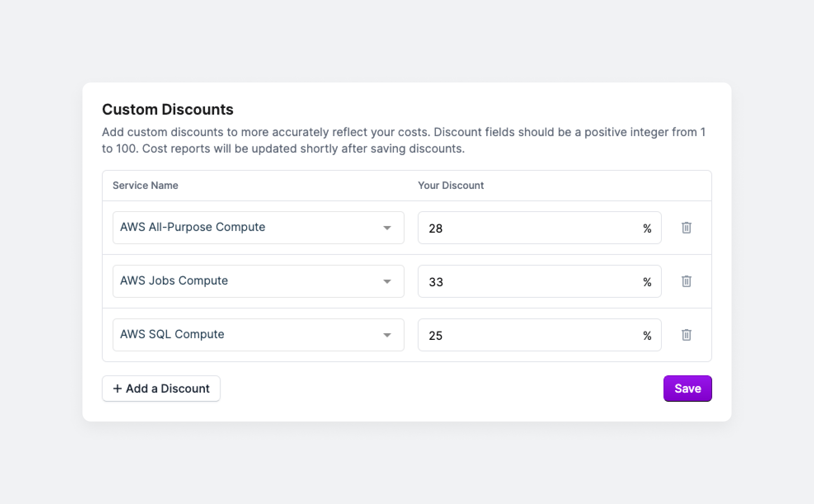814x504 pixels.
Task: Click the plus icon on Add a Discount
Action: 117,388
